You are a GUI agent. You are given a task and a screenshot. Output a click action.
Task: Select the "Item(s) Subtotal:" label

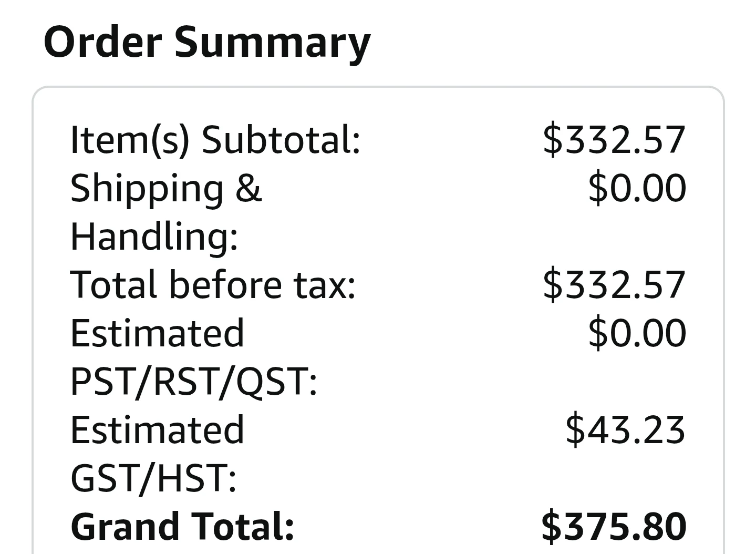point(215,140)
